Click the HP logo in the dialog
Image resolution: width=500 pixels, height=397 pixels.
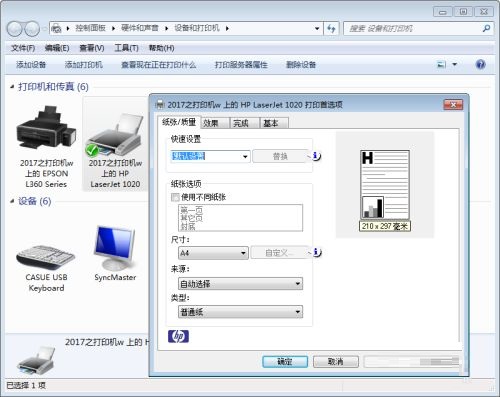click(x=178, y=336)
